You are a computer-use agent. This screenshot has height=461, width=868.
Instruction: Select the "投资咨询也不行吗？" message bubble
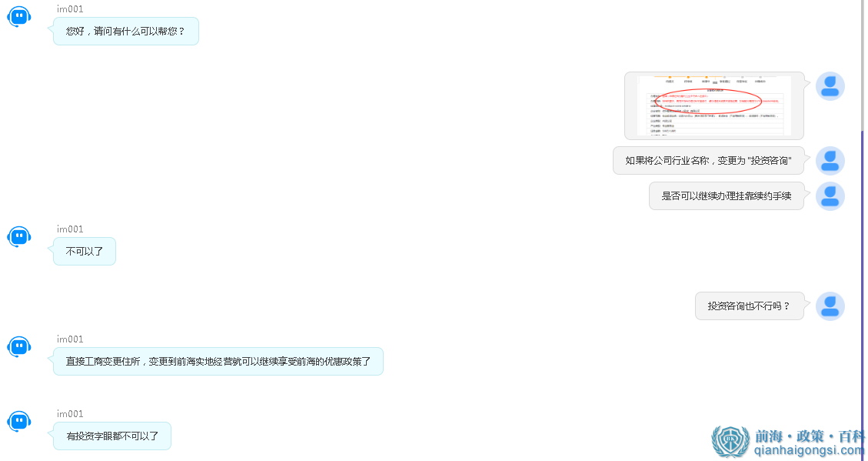(x=750, y=306)
